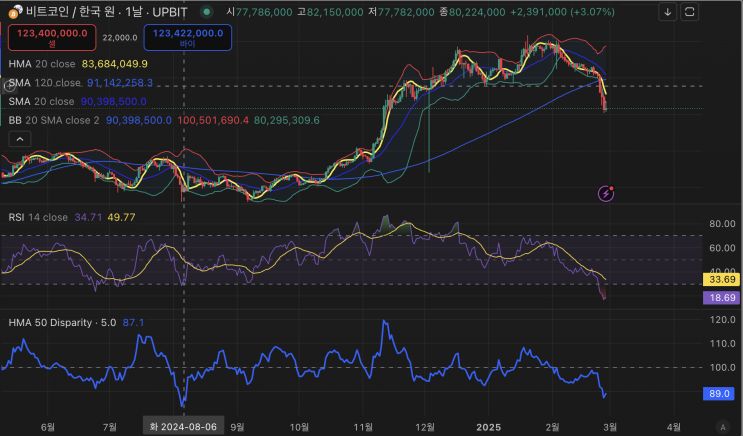This screenshot has width=743, height=436.
Task: Click the 12월 label on time axis
Action: point(425,427)
